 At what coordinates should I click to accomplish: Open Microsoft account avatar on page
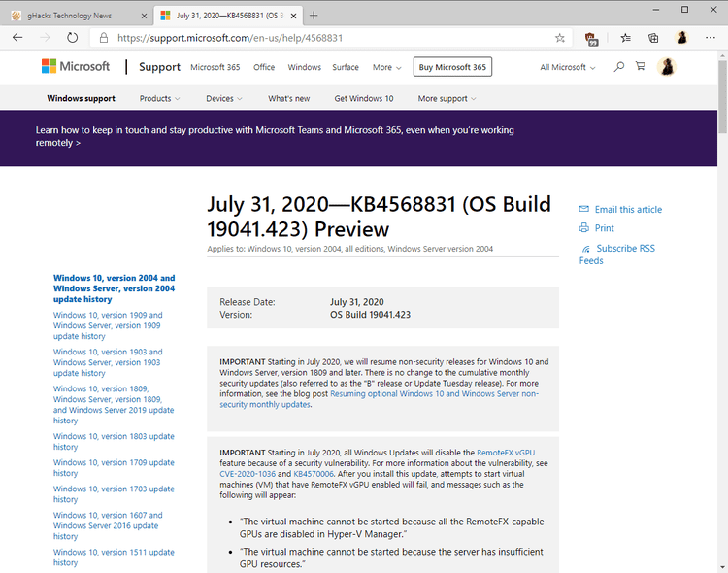pyautogui.click(x=667, y=67)
